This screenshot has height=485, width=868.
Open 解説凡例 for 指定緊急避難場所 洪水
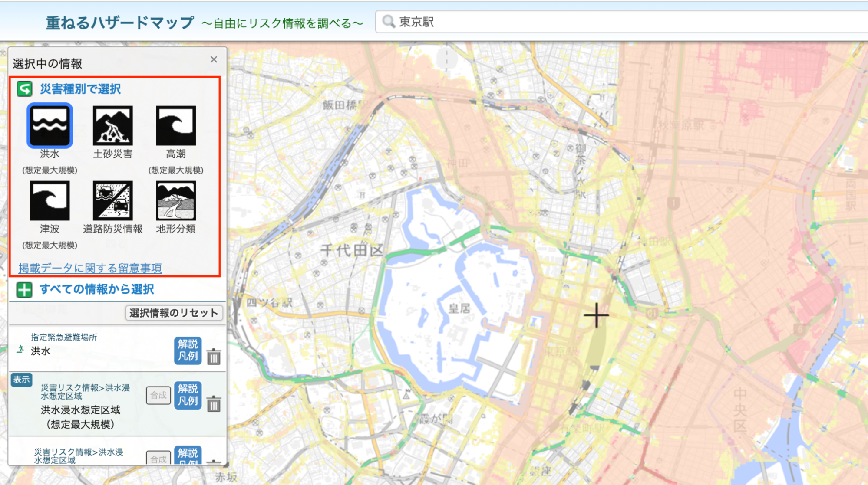188,350
